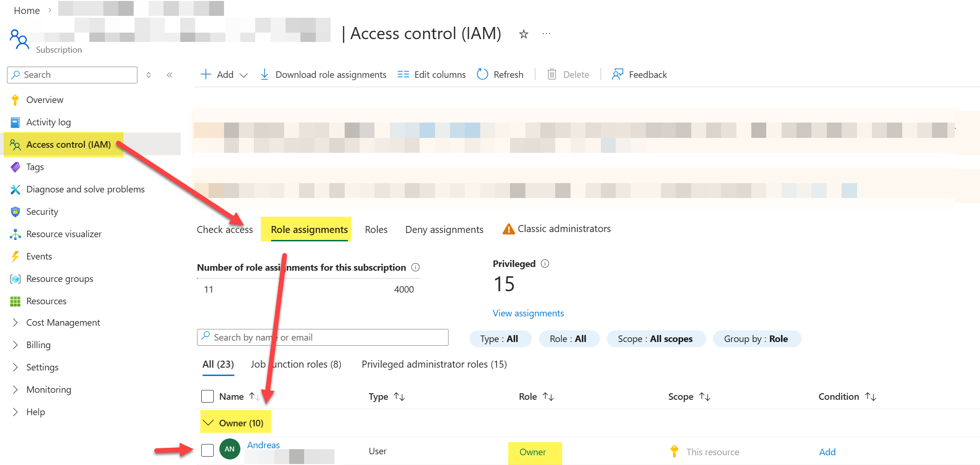The image size is (980, 465).
Task: Open the Deny assignments tab
Action: pos(444,230)
